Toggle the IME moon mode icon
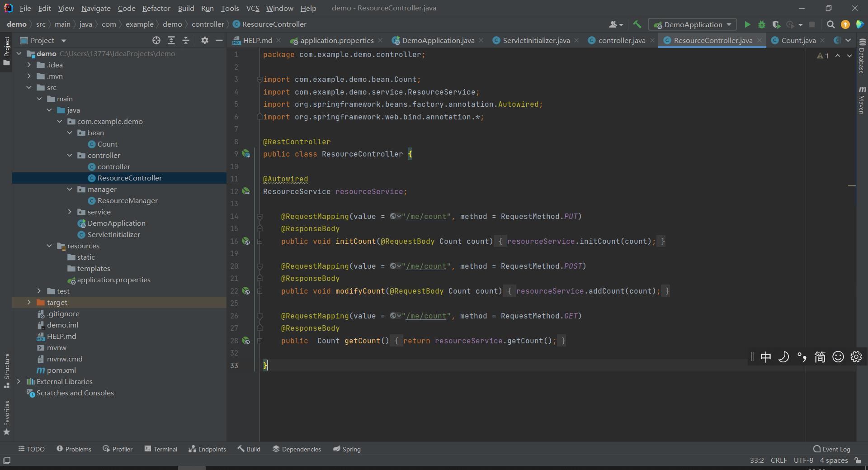Screen dimensions: 868x470 coord(783,357)
